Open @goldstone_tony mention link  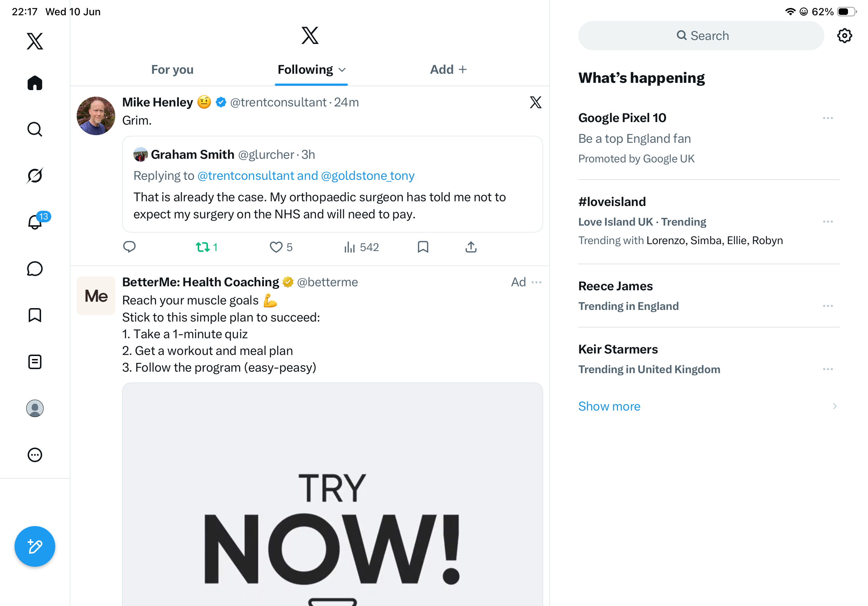367,176
